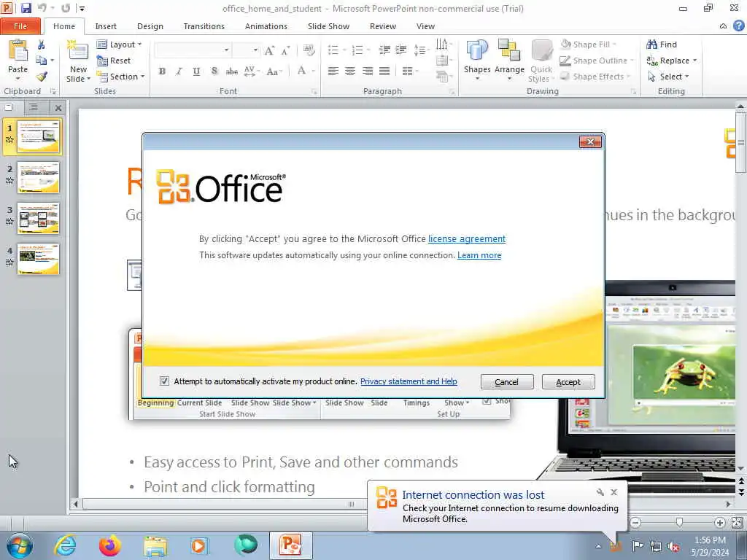747x560 pixels.
Task: Click the Undo arrow icon
Action: point(42,8)
